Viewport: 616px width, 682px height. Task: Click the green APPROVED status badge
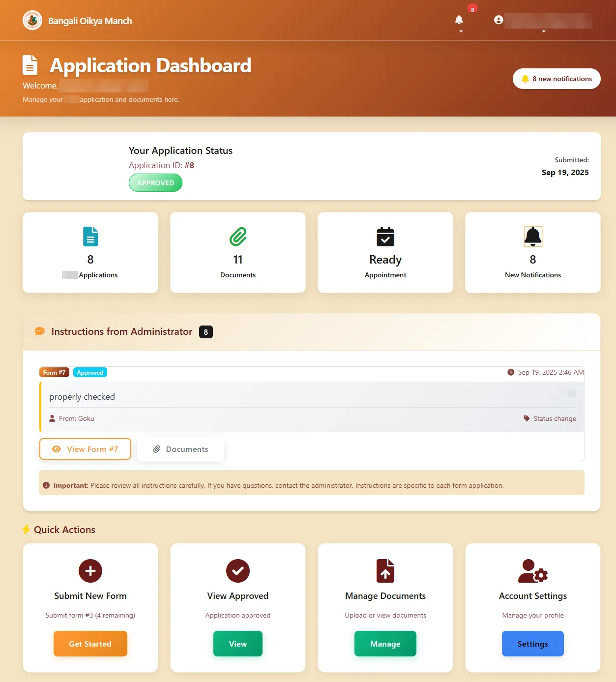coord(155,183)
